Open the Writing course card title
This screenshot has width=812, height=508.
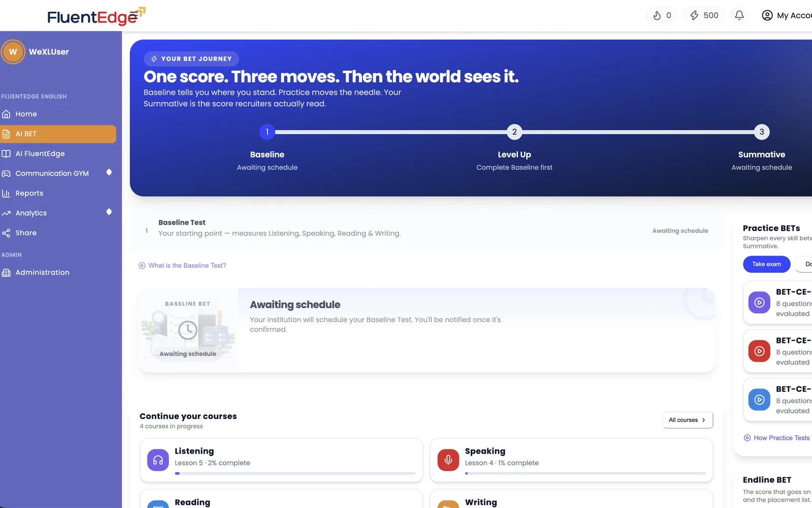point(481,502)
